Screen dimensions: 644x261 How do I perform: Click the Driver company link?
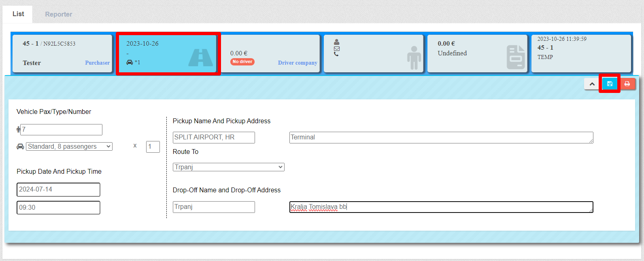(x=298, y=63)
